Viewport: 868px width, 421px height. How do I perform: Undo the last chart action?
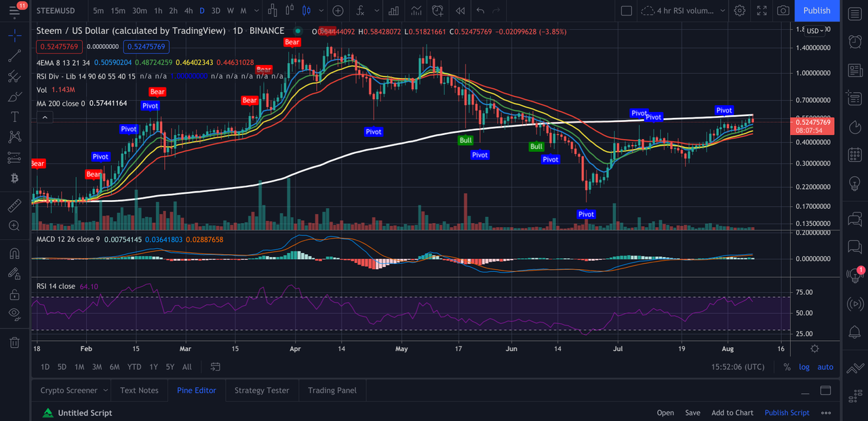(481, 10)
